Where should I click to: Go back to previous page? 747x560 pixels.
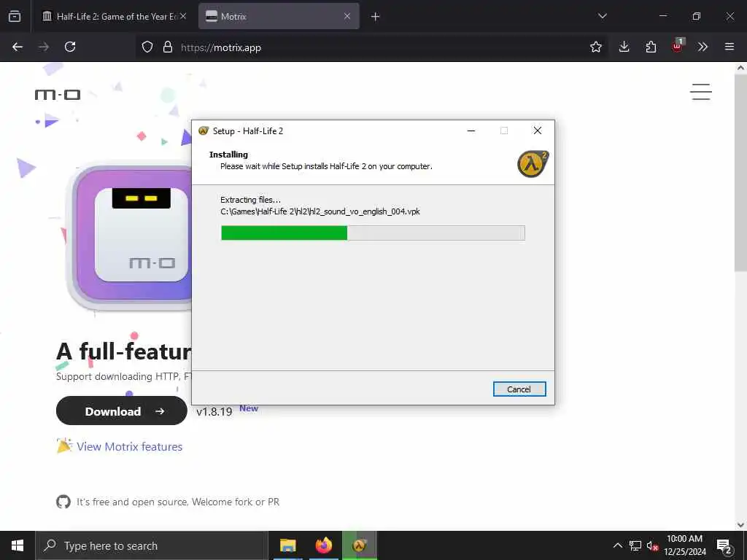pyautogui.click(x=18, y=47)
